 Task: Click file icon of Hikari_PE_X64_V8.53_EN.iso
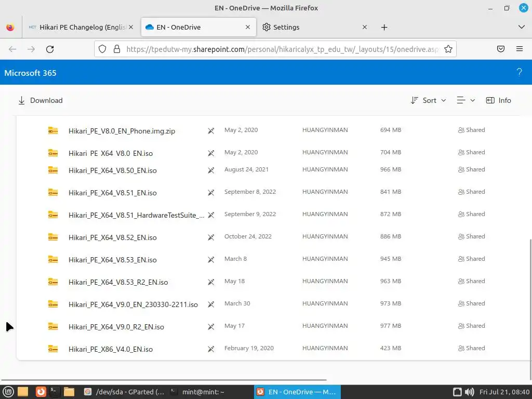[x=53, y=259]
